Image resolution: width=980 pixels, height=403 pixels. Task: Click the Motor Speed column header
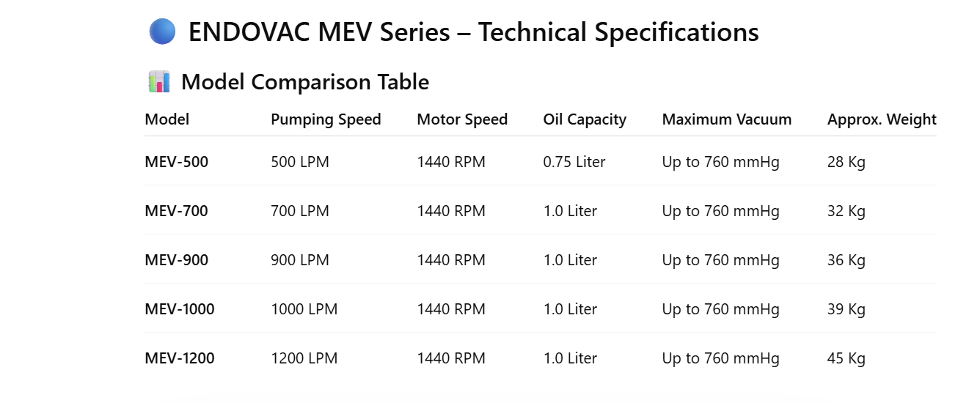pyautogui.click(x=462, y=119)
